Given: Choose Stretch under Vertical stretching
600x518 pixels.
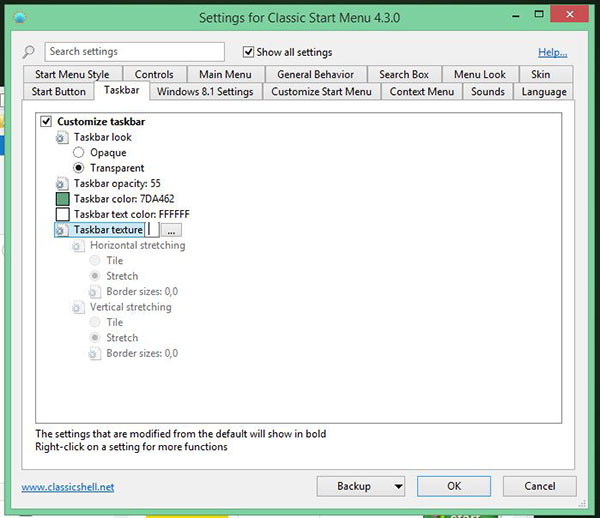Looking at the screenshot, I should pos(95,337).
